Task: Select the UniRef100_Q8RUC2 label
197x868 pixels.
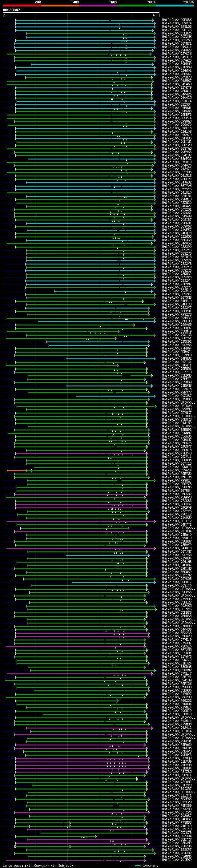Action: pos(177,274)
